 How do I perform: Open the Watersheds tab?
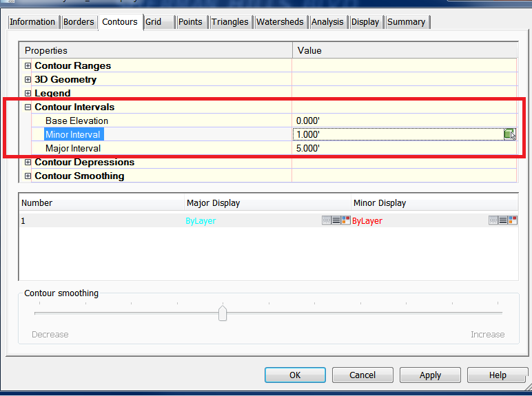tap(280, 22)
